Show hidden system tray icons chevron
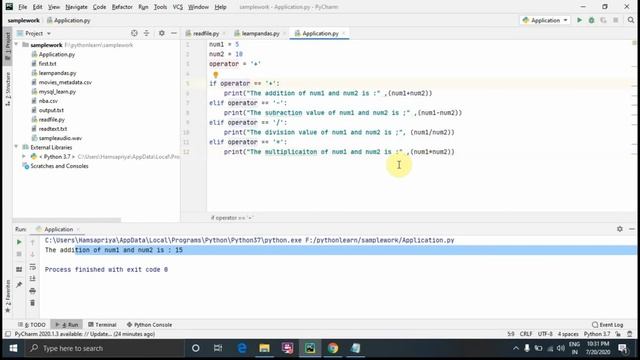Screen dimensions: 640x360 coord(516,348)
